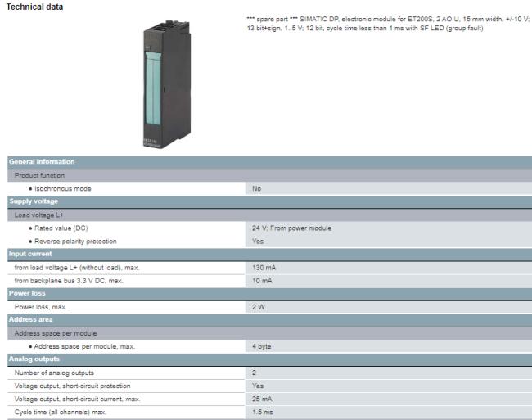
Task: Select the Number of analog outputs label
Action: coord(53,373)
